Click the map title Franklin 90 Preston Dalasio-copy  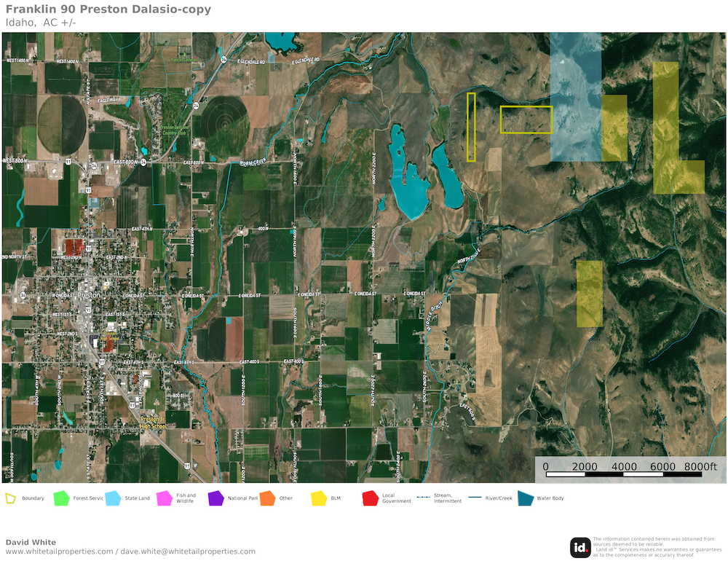(x=108, y=9)
